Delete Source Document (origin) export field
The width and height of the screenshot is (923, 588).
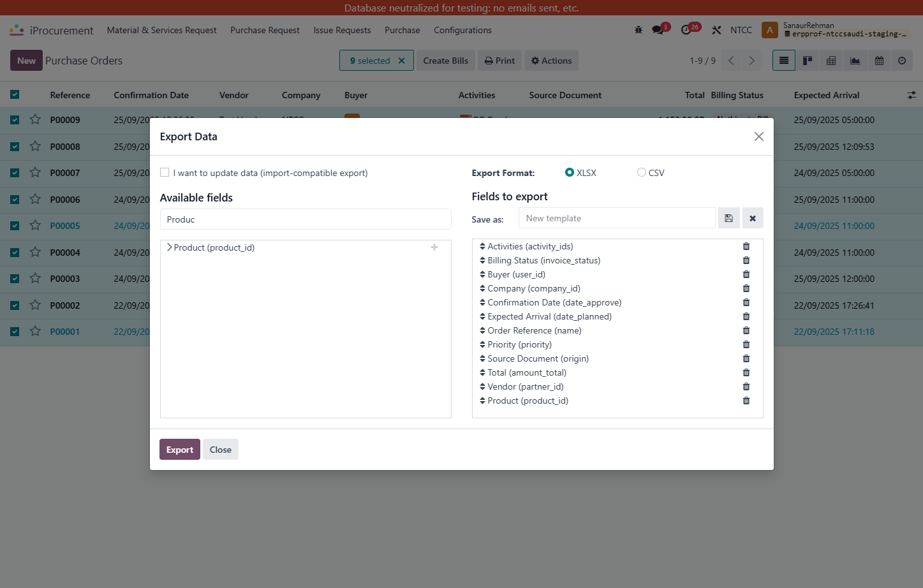point(746,358)
